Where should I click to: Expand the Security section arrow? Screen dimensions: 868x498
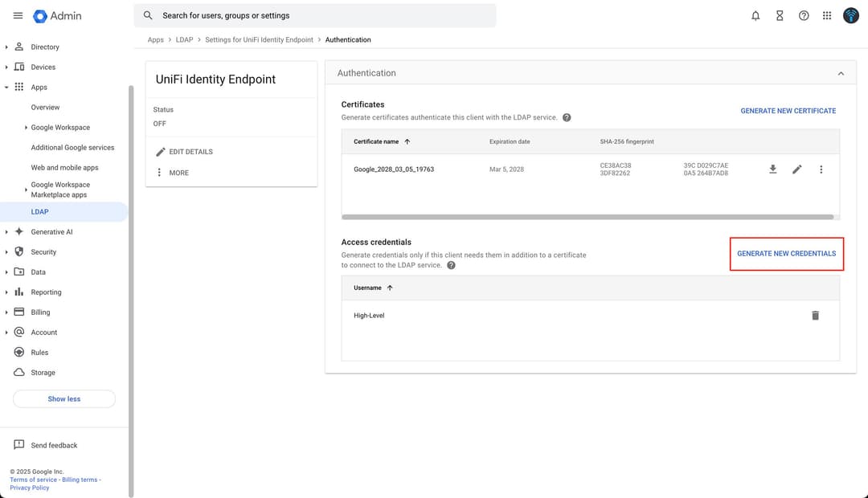pos(6,251)
